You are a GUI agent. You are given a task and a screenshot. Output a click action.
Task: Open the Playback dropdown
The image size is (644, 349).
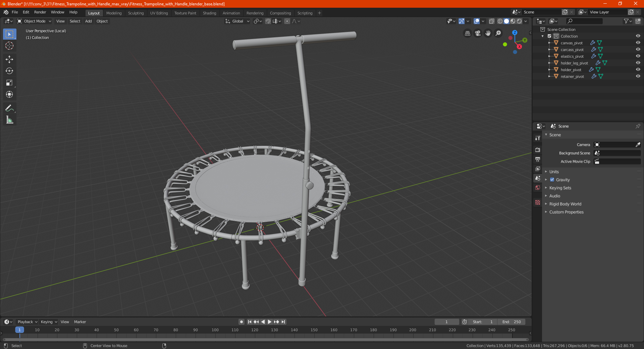(27, 322)
